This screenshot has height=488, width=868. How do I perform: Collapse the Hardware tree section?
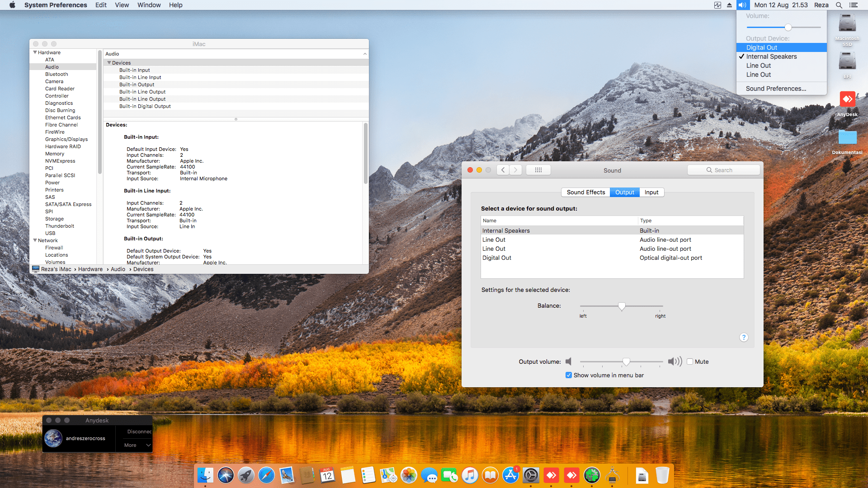tap(35, 52)
